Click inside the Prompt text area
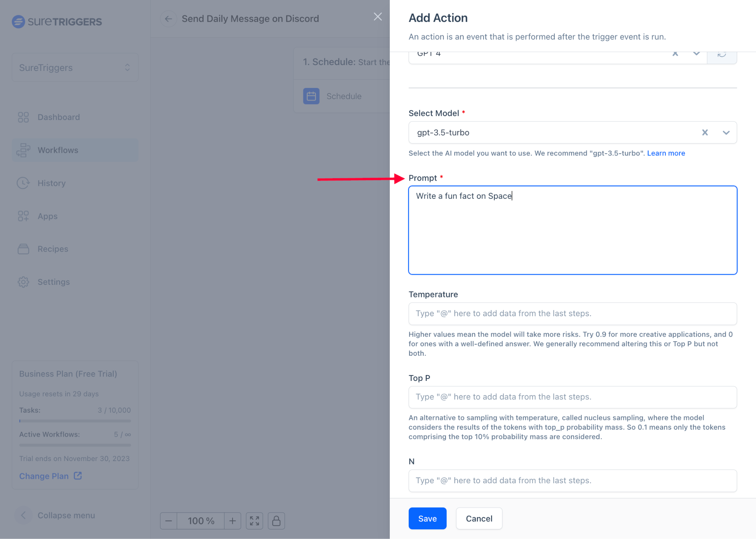The image size is (756, 539). click(x=572, y=229)
